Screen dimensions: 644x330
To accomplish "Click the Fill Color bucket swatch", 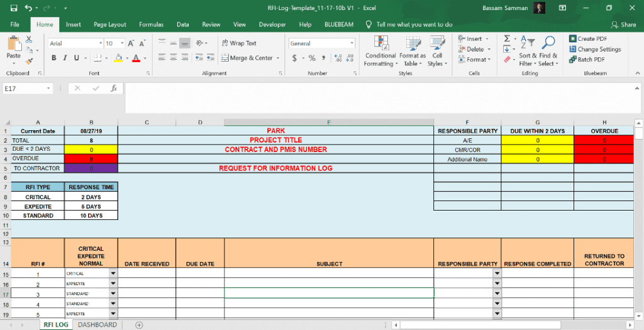I will [118, 58].
